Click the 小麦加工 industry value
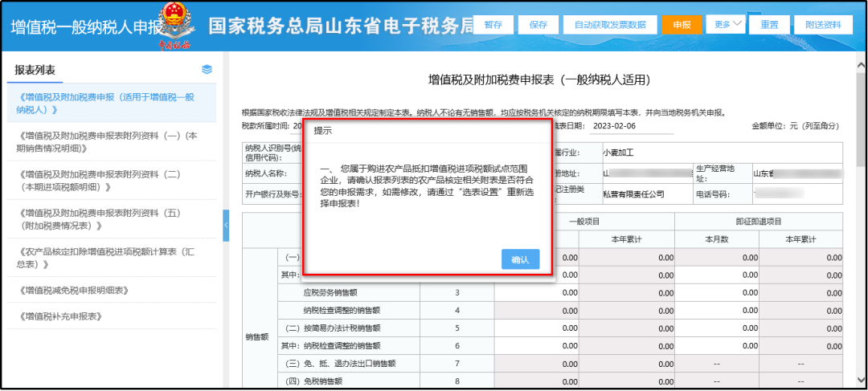The image size is (868, 391). tap(620, 151)
